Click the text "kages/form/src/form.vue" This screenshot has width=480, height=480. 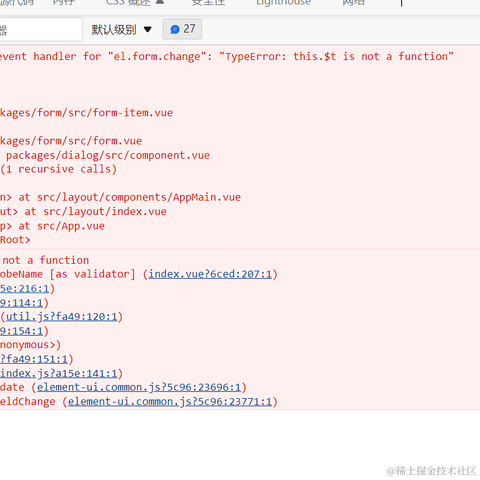pos(71,141)
